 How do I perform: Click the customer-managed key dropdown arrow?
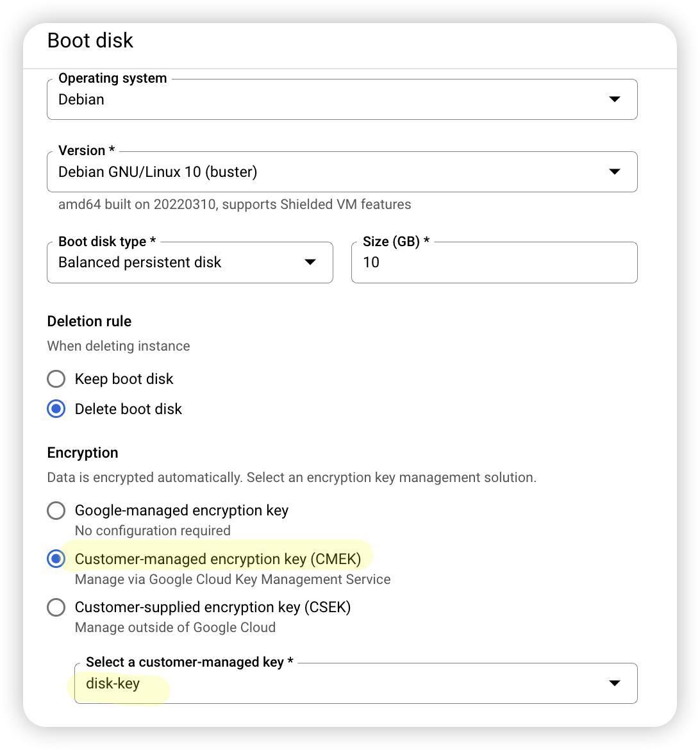(614, 683)
